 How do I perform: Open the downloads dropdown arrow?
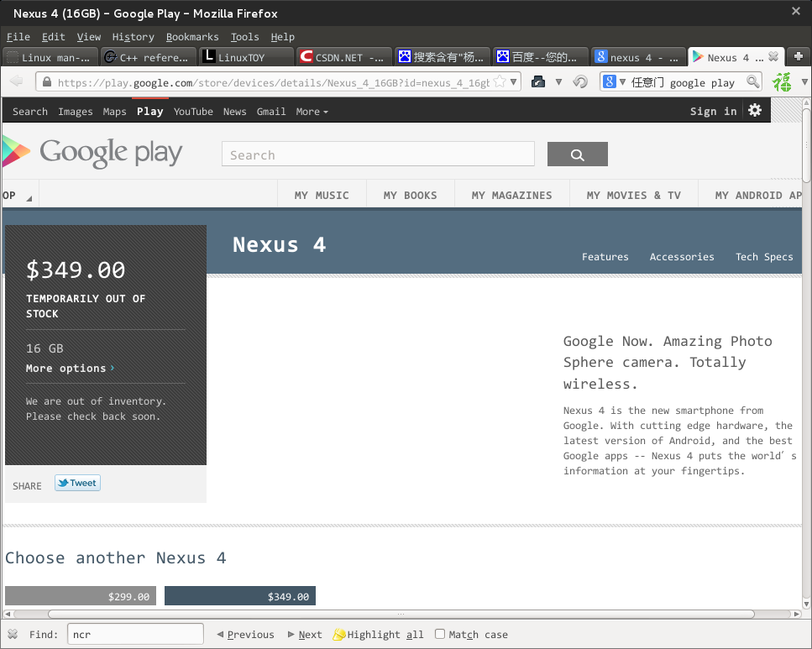(x=558, y=81)
